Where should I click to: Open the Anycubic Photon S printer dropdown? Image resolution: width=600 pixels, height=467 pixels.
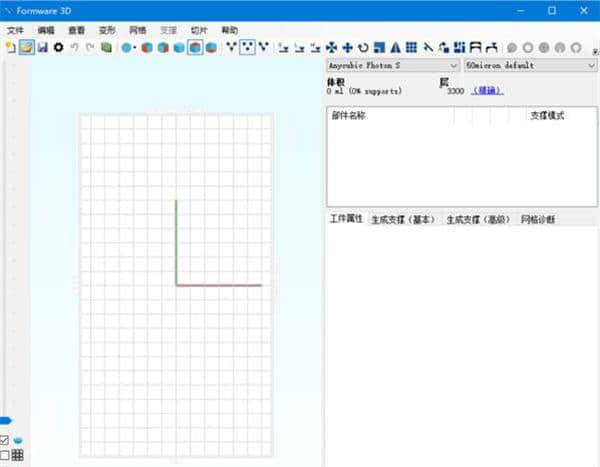pos(393,65)
